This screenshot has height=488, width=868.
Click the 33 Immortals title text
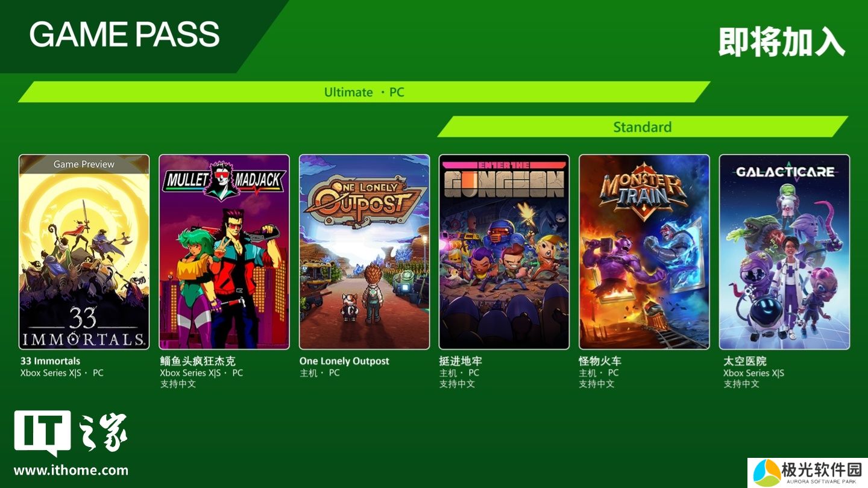coord(50,361)
